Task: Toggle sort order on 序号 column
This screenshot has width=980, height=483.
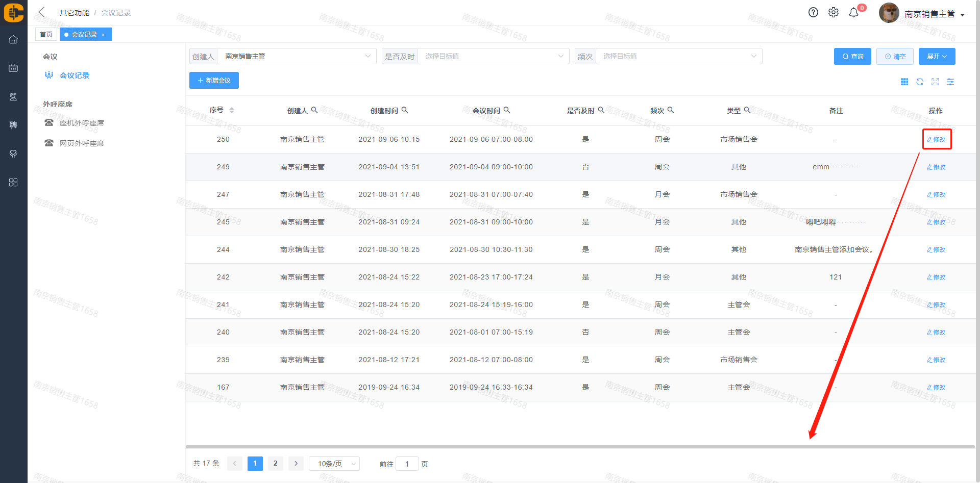Action: 232,110
